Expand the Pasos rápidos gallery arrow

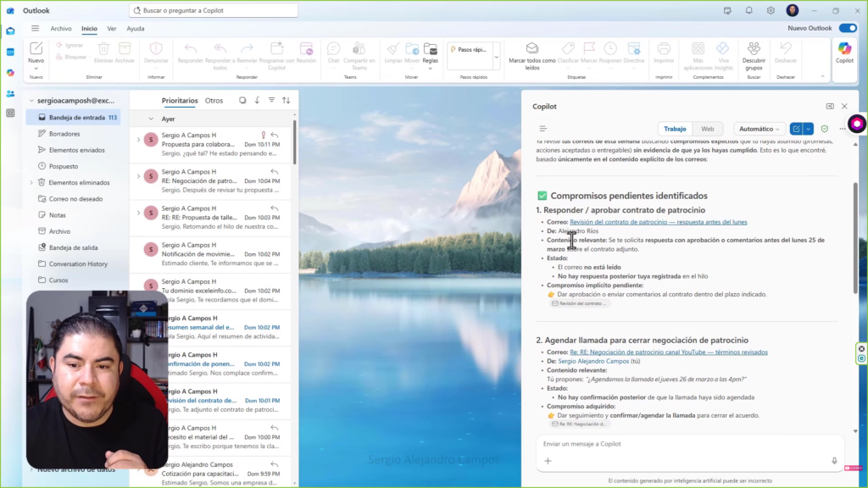click(496, 57)
